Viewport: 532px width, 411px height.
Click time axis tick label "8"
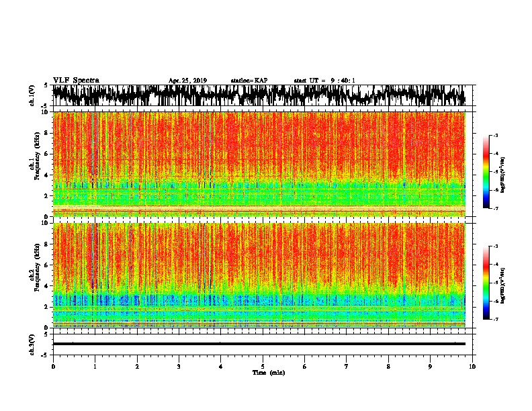388,367
